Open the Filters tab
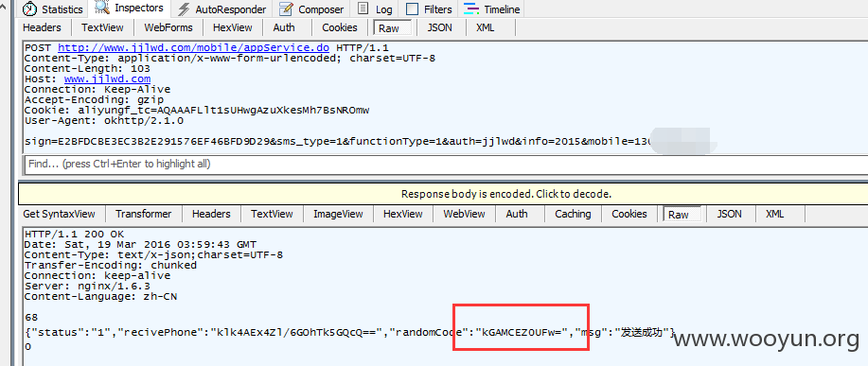The width and height of the screenshot is (868, 366). 428,9
